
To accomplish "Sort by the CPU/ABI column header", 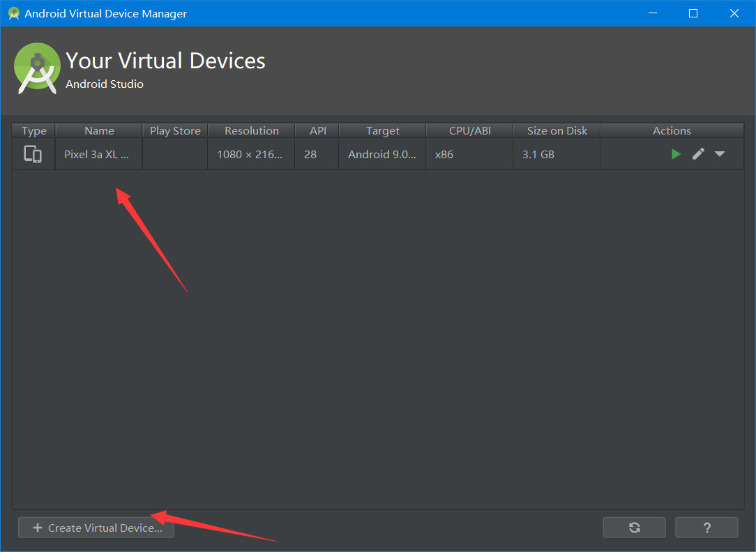I will point(469,130).
